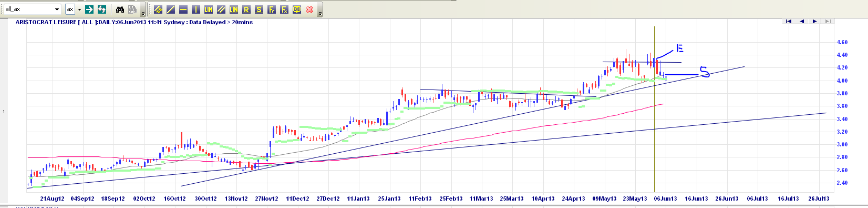
Task: Click the 11Feb13 date axis label
Action: (x=420, y=199)
